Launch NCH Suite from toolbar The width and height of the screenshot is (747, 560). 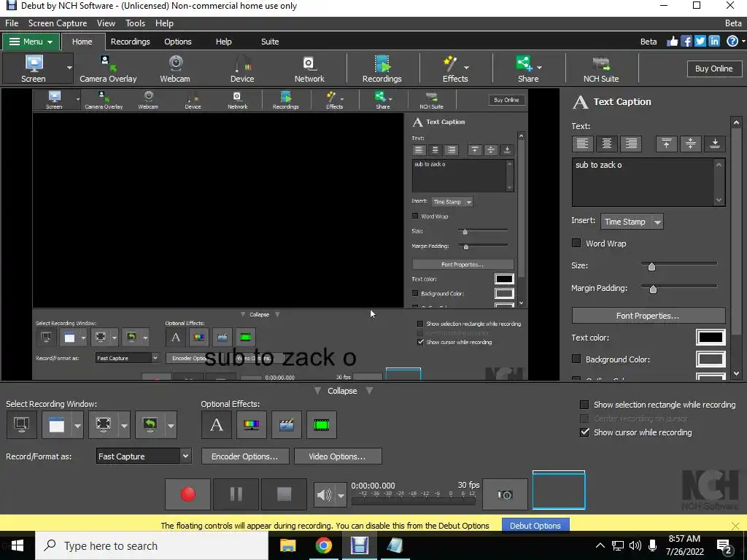point(601,69)
